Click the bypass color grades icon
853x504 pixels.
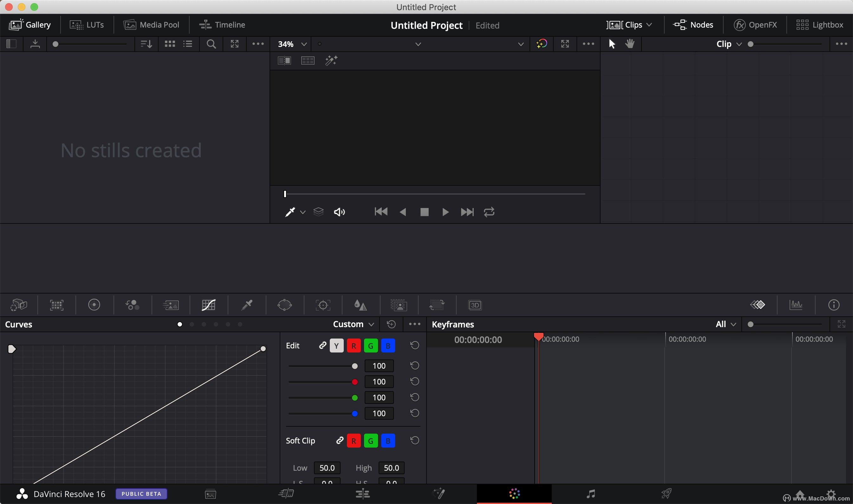click(542, 44)
